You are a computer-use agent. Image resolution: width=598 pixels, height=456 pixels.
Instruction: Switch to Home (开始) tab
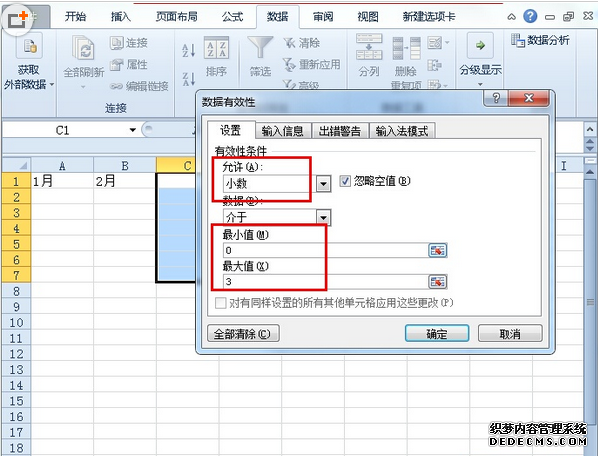[x=76, y=17]
